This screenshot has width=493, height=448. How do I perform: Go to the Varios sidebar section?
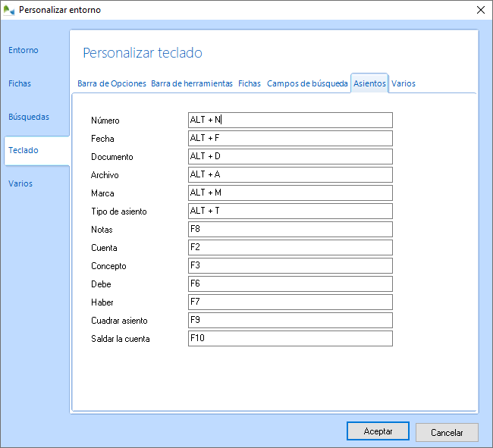tap(20, 183)
